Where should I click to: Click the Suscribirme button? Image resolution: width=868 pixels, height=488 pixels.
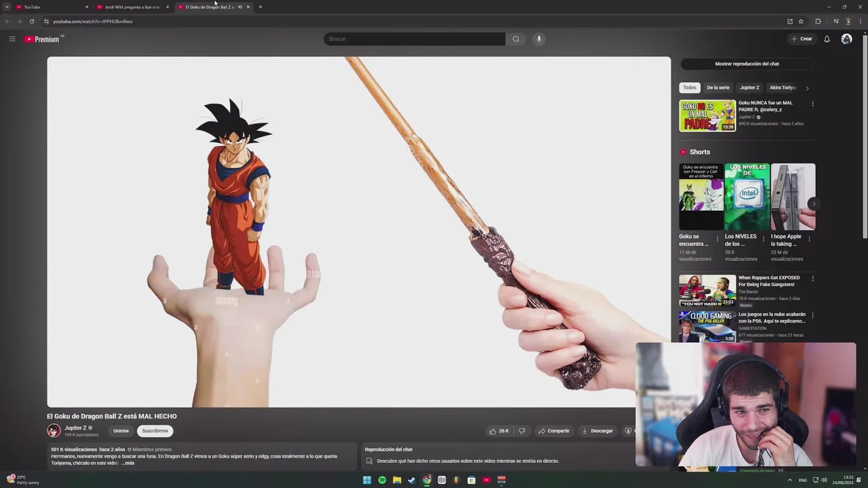tap(155, 431)
